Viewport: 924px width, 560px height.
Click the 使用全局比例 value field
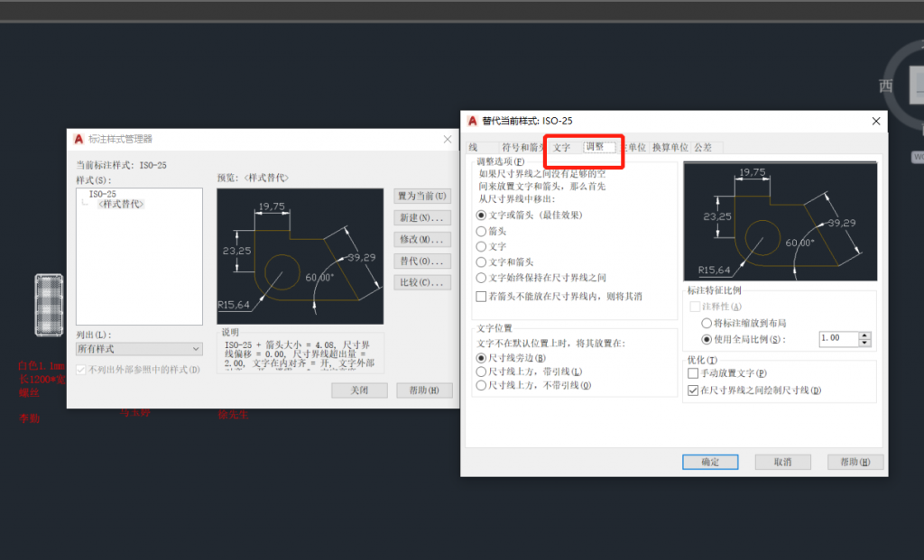(x=837, y=339)
